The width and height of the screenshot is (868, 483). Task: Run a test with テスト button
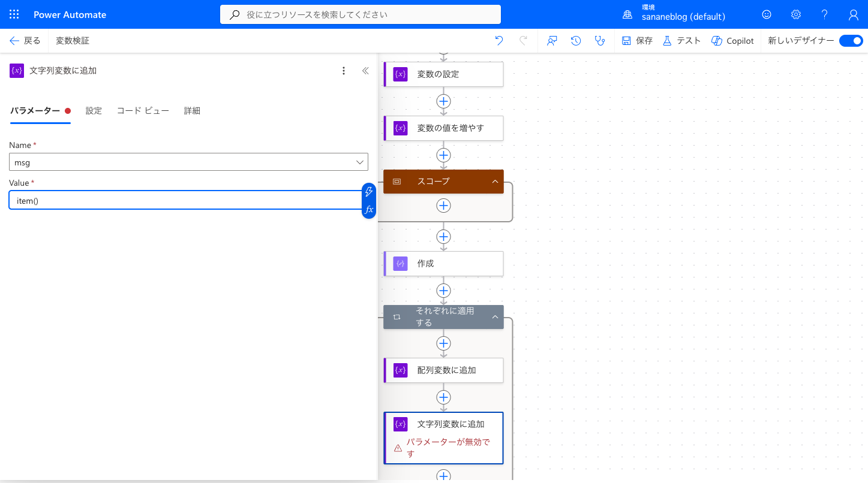pos(681,41)
